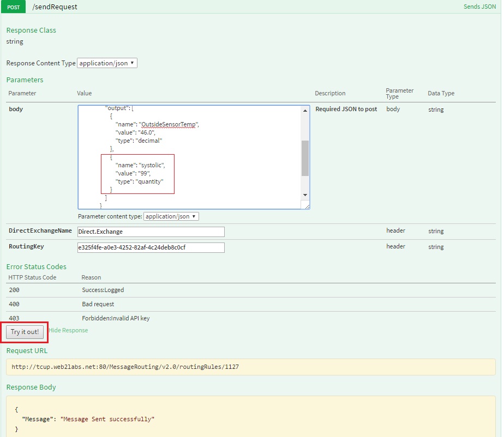Click the Reason column header
The image size is (504, 437).
[91, 277]
